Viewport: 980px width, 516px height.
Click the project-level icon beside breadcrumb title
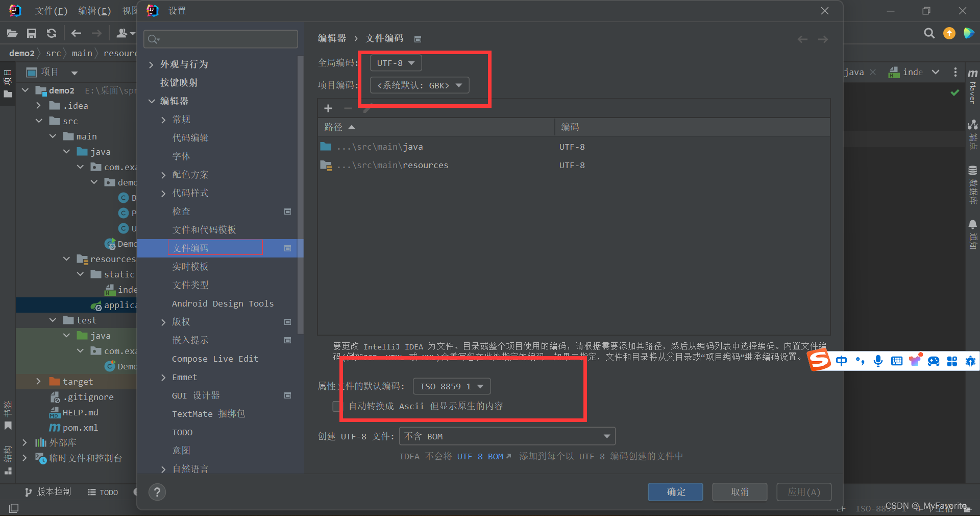click(x=418, y=39)
